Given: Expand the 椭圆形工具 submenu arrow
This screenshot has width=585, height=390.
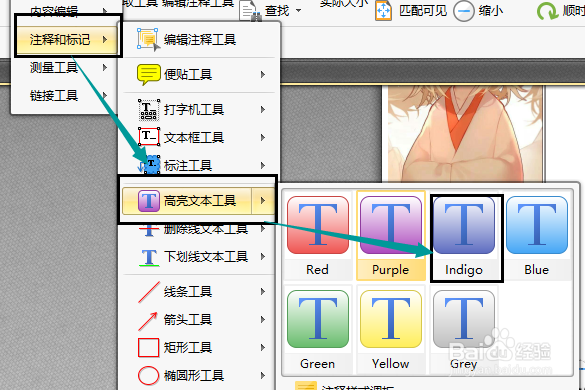Looking at the screenshot, I should coord(263,375).
